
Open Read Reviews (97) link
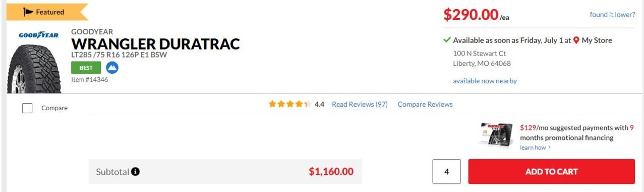pyautogui.click(x=360, y=104)
